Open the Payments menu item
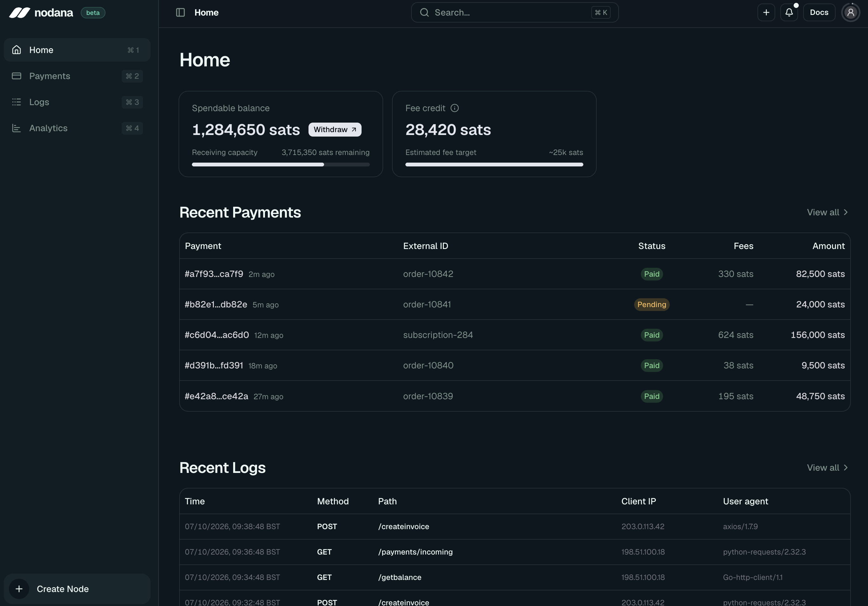Screen dimensions: 868x606 [77, 76]
